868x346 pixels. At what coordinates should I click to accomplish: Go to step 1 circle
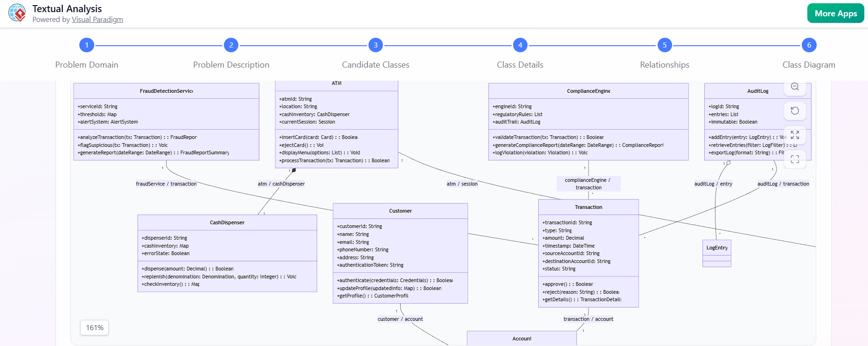[87, 45]
